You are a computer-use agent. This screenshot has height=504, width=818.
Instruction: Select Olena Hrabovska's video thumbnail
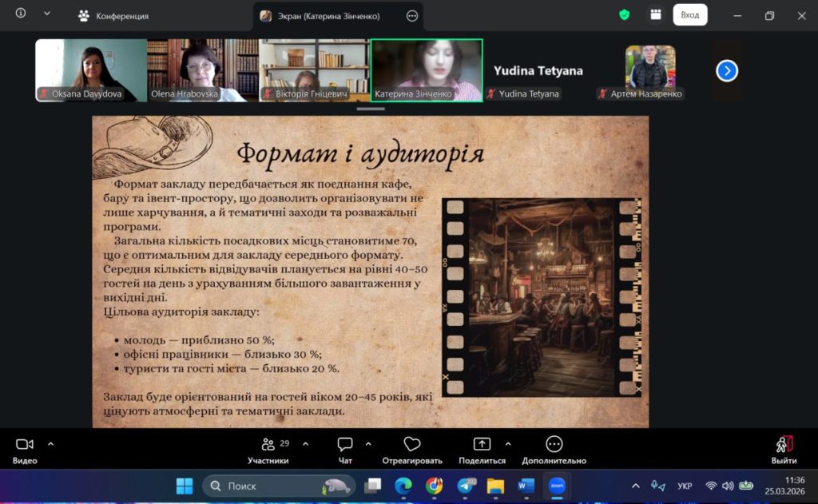(x=203, y=70)
